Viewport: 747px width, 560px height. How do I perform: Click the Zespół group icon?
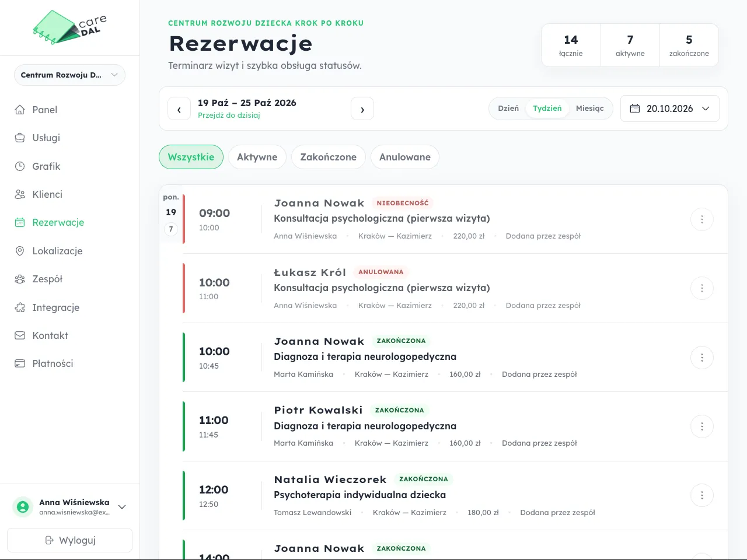click(x=20, y=279)
